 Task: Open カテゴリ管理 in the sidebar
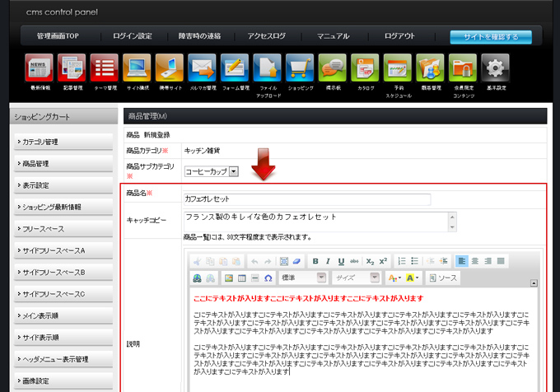(63, 142)
